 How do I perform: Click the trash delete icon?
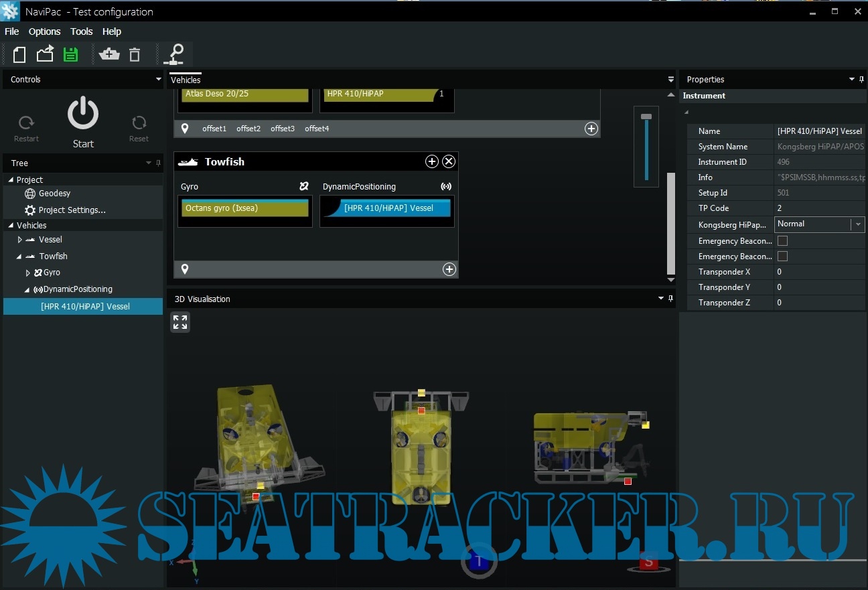pos(135,55)
